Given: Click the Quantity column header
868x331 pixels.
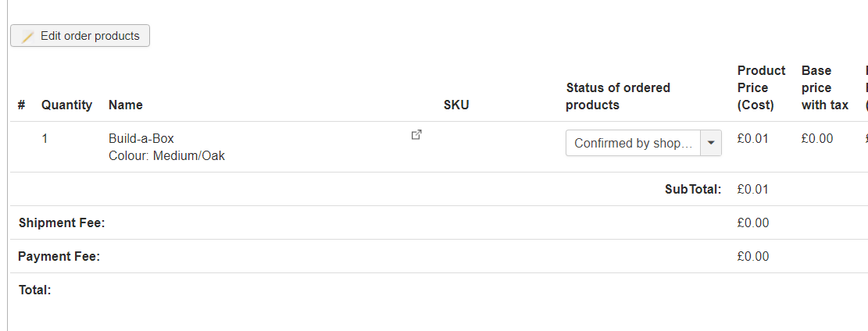Looking at the screenshot, I should (x=67, y=105).
